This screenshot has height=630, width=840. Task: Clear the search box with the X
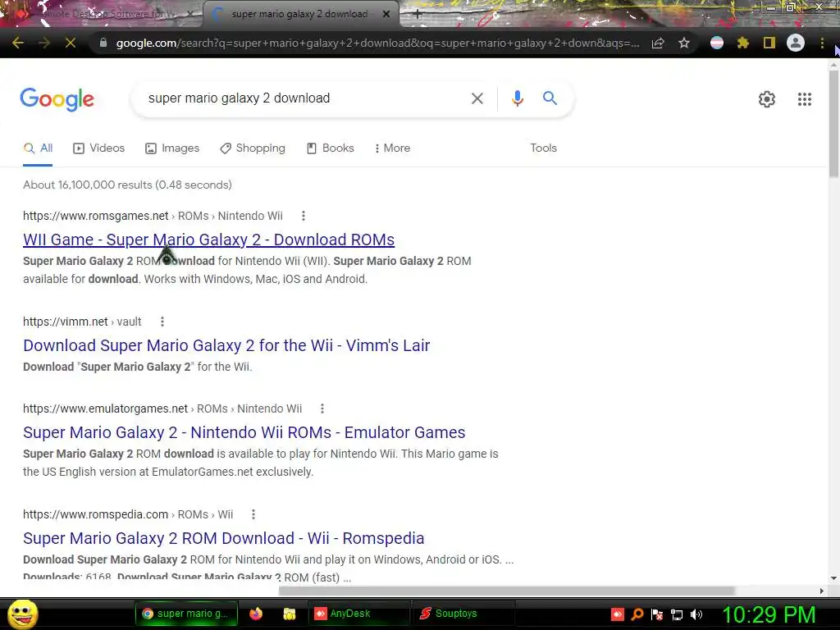pos(477,98)
